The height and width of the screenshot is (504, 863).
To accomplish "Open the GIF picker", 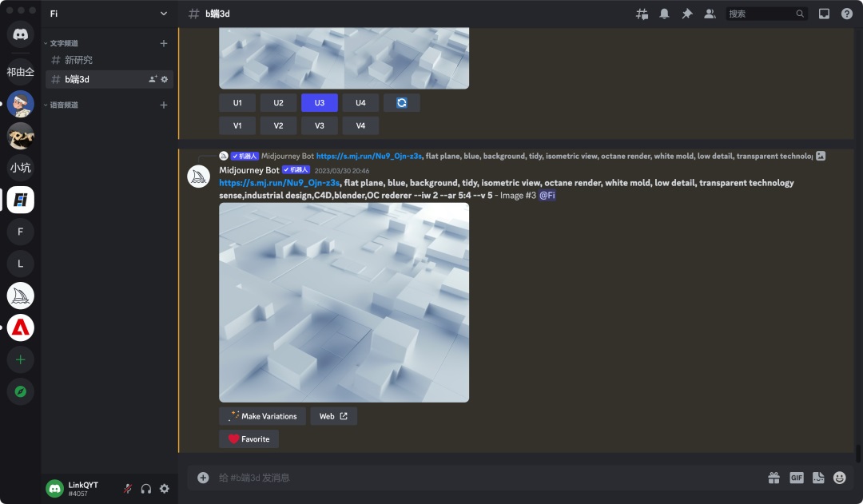I will click(x=796, y=478).
